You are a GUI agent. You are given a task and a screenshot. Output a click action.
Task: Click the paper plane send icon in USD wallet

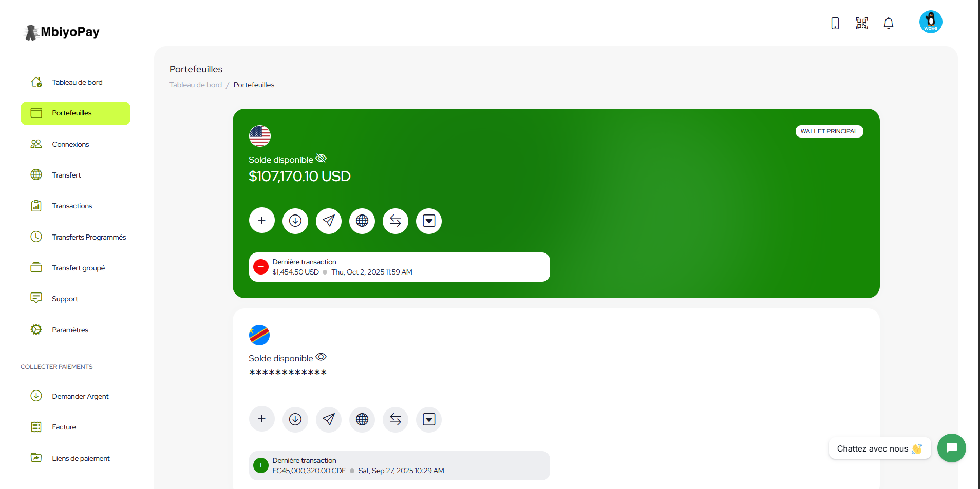(x=329, y=221)
